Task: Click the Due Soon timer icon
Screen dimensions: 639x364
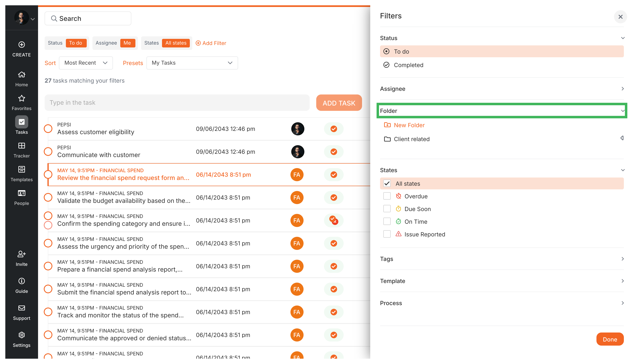Action: click(x=398, y=209)
